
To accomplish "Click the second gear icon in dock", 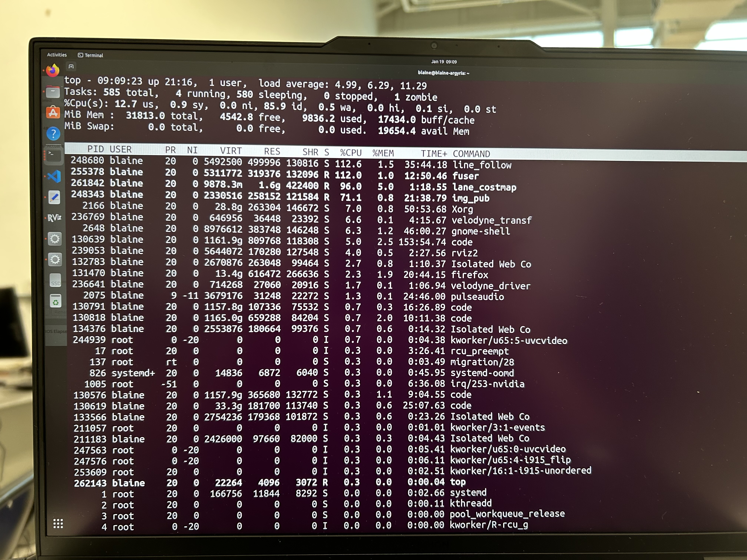I will coord(55,260).
